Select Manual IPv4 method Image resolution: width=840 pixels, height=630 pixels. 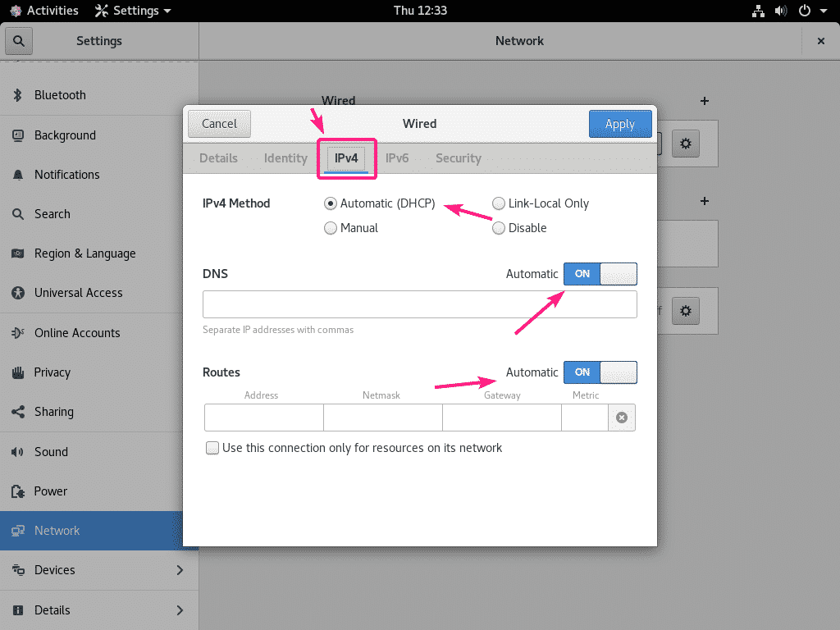(351, 228)
